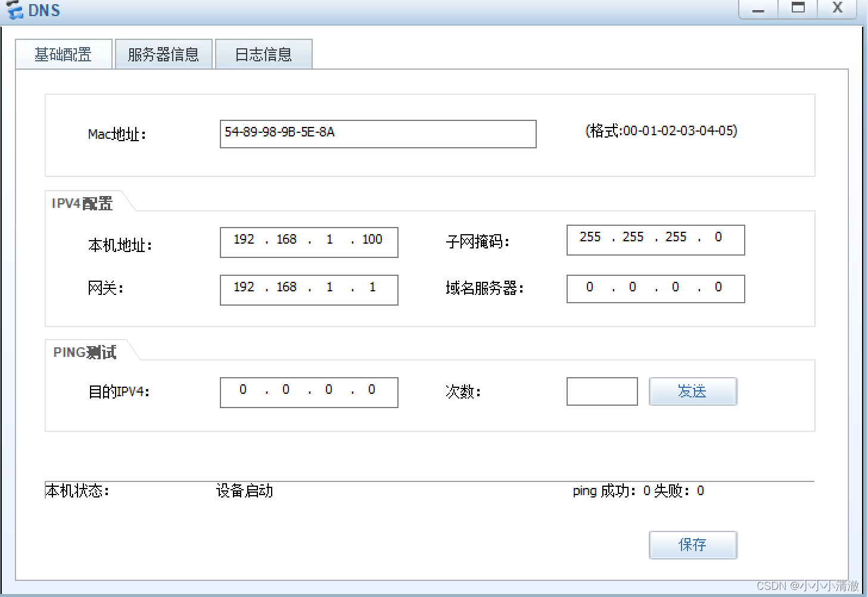Click the Mac地址 input field

coord(378,134)
